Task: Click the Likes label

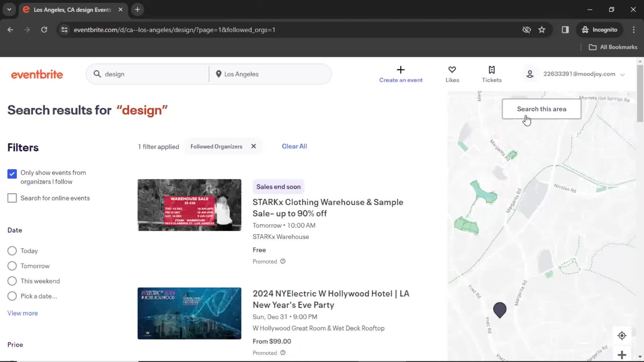Action: pyautogui.click(x=452, y=80)
